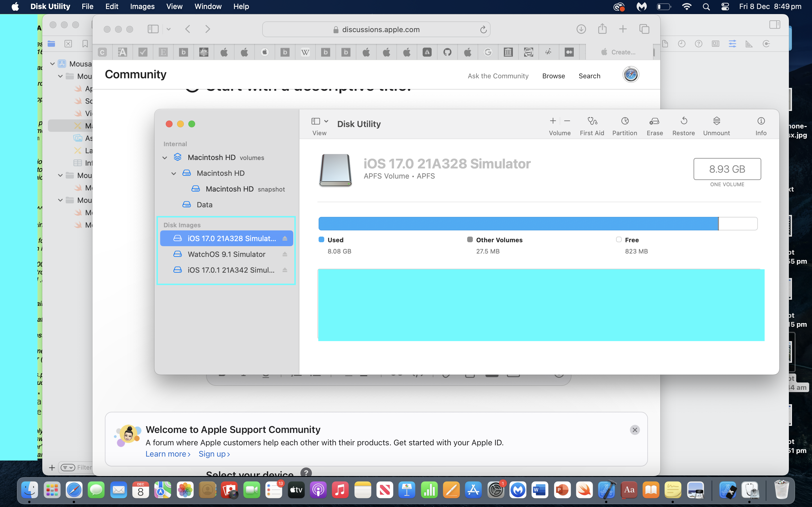Open the Images menu in the menu bar
This screenshot has width=812, height=507.
point(142,6)
